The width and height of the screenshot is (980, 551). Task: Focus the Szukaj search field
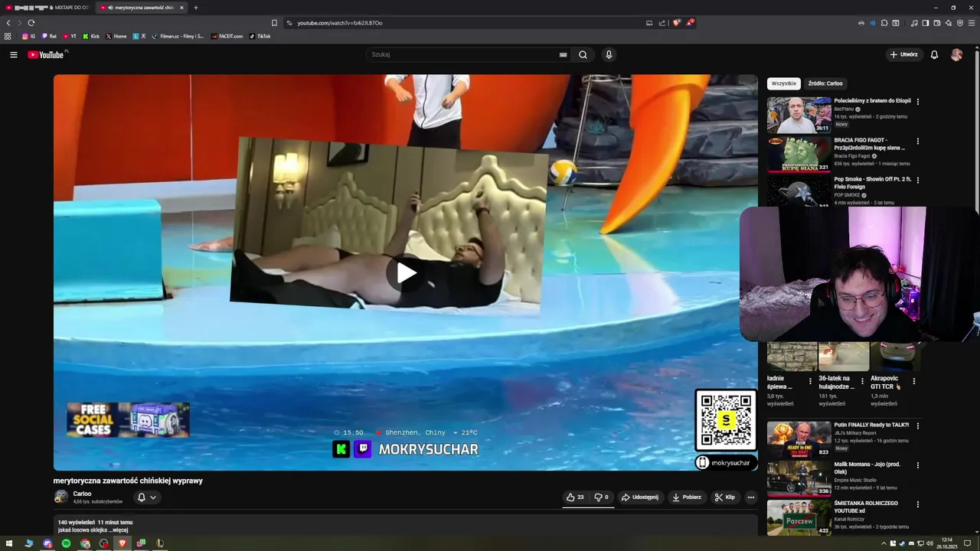[x=463, y=55]
